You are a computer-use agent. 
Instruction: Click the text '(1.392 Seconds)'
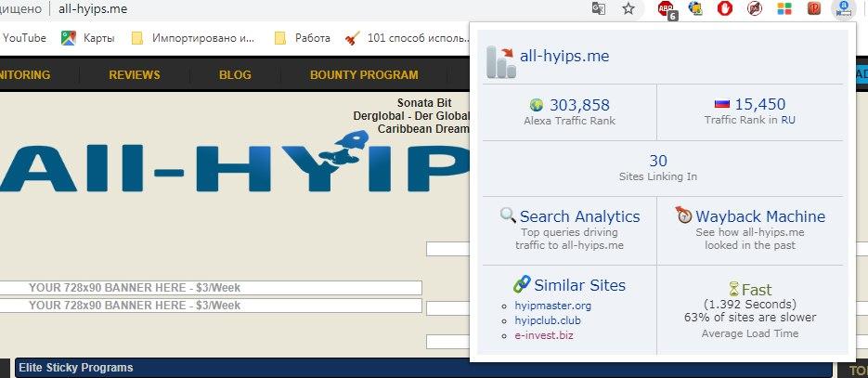[750, 305]
